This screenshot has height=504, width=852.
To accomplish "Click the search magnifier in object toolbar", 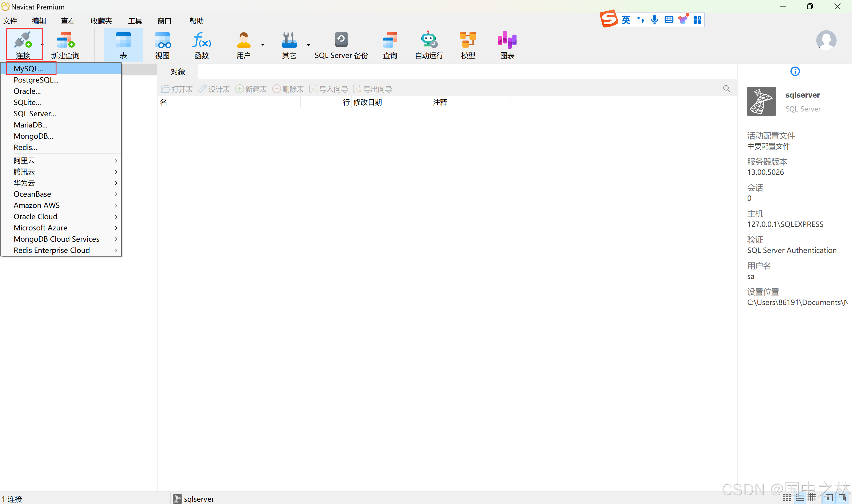I will coord(727,89).
